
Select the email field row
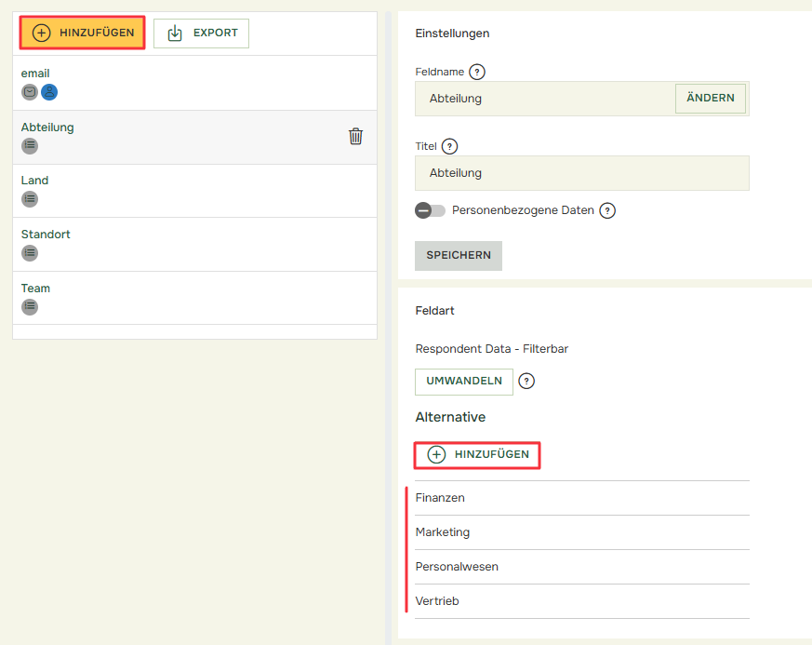[x=194, y=83]
